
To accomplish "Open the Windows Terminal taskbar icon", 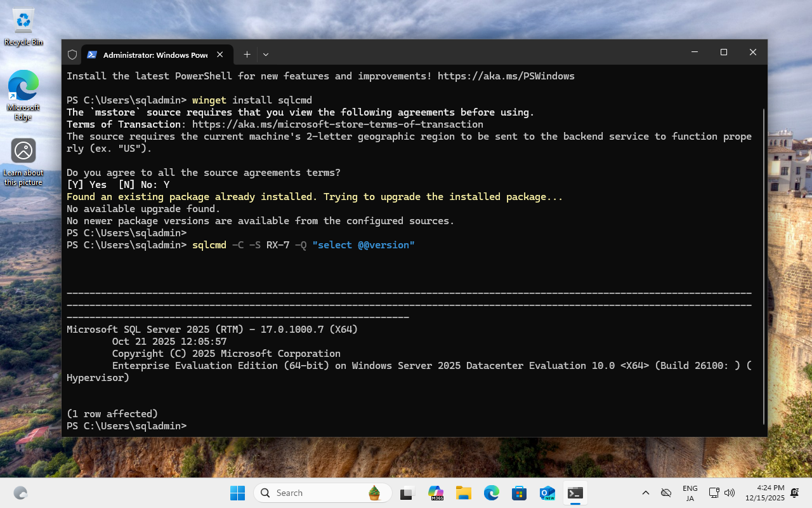I will click(x=575, y=493).
